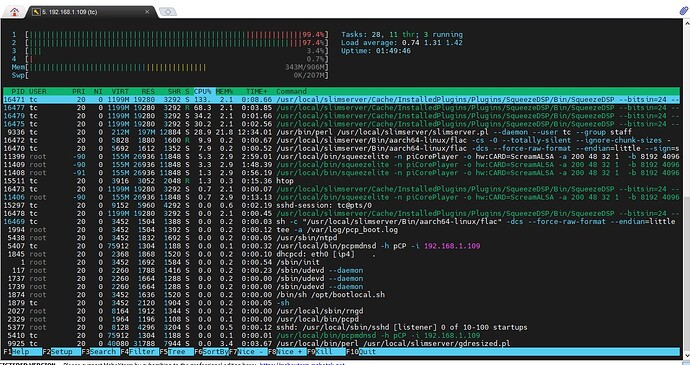Sort by RES column header
Image resolution: width=690 pixels, height=365 pixels.
(x=148, y=92)
